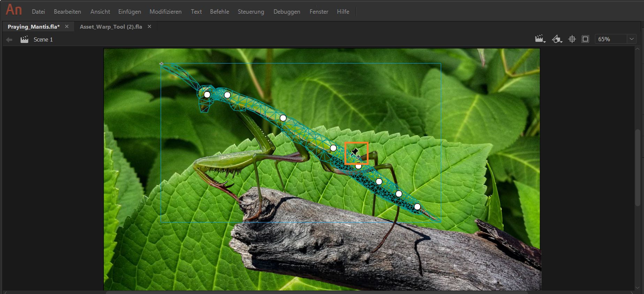Image resolution: width=644 pixels, height=294 pixels.
Task: Click the Adobe Animate 'An' logo
Action: click(14, 10)
